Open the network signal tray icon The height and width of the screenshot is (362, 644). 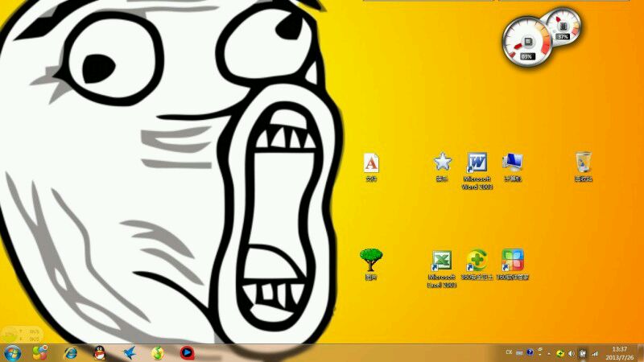[x=595, y=353]
